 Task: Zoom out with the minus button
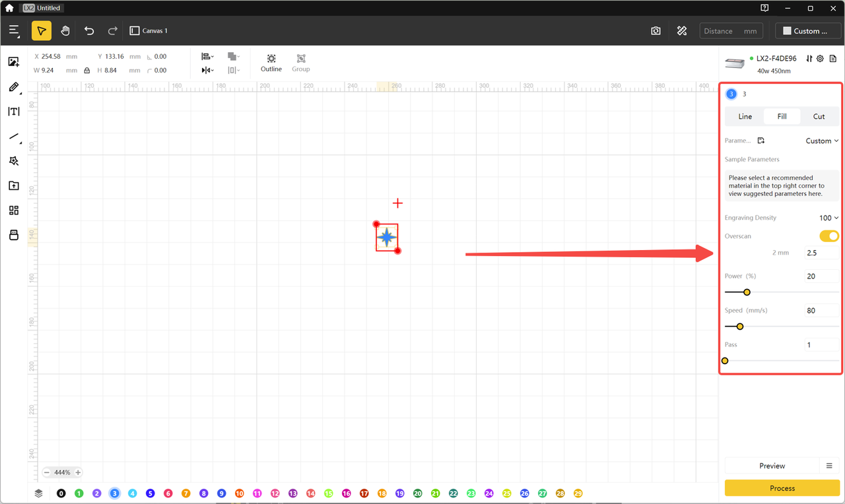[x=47, y=472]
